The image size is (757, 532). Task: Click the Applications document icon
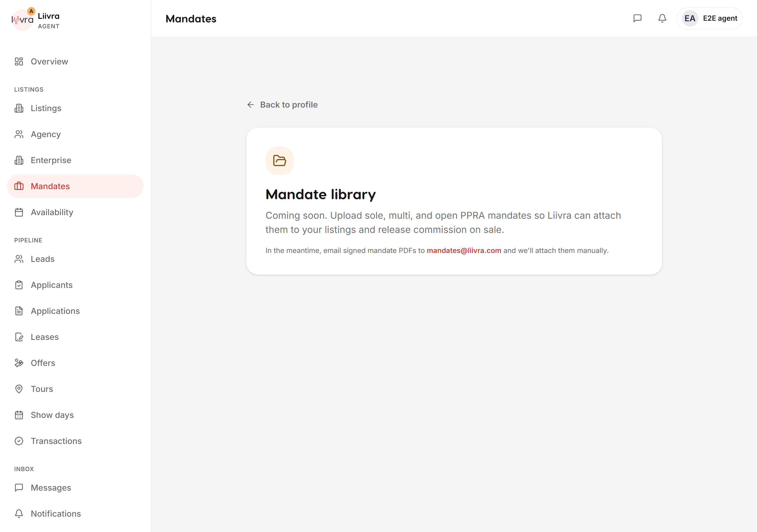pos(19,311)
